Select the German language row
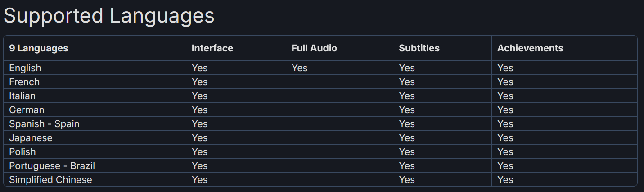 point(320,110)
